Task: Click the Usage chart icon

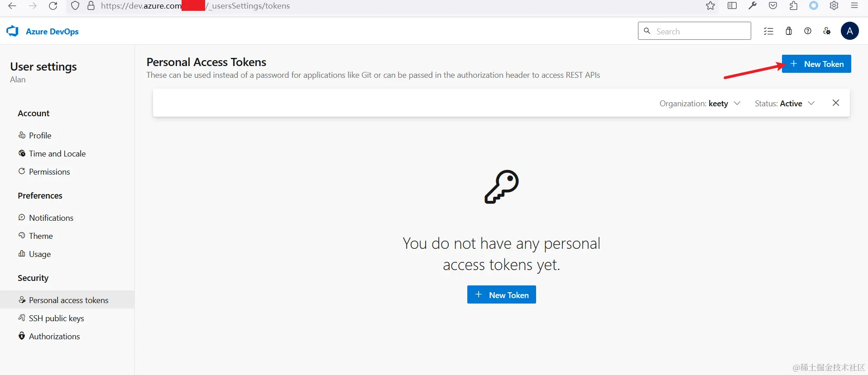Action: 22,253
